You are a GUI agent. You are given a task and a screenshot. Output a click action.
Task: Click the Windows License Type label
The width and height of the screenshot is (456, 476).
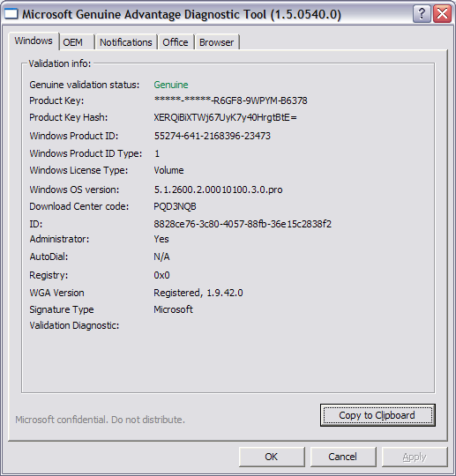(x=78, y=170)
